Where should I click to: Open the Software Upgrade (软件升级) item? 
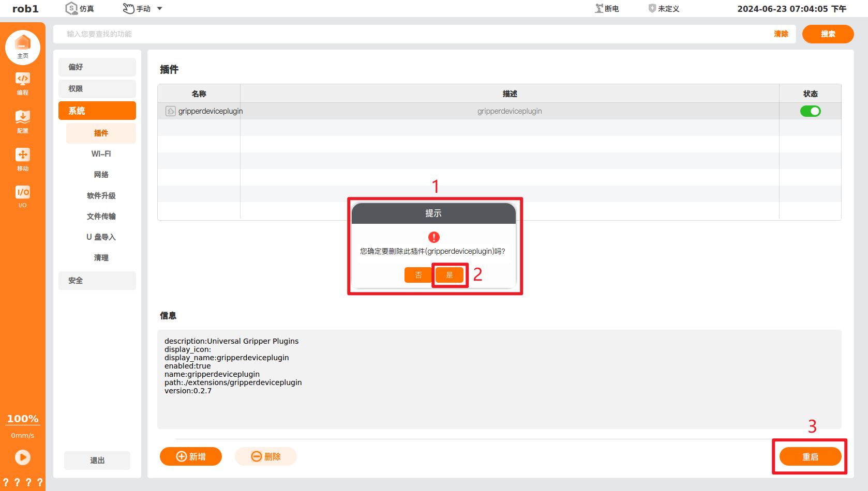[x=101, y=196]
